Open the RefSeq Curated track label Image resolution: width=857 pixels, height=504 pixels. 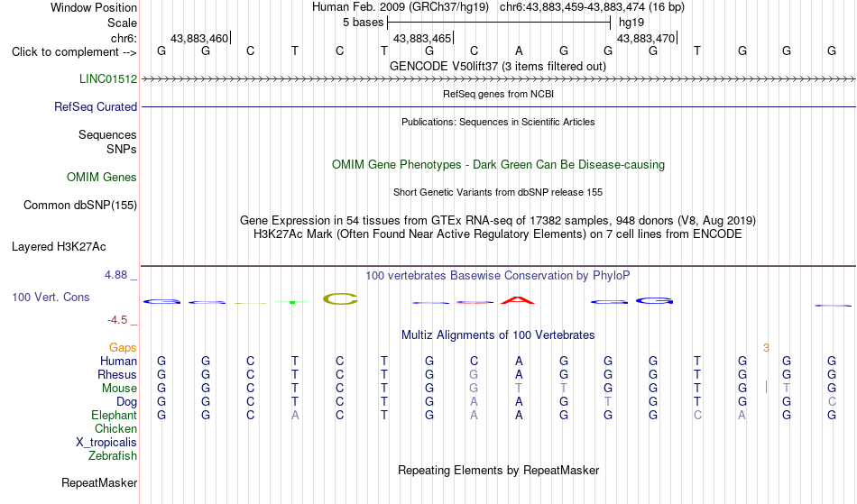coord(96,106)
